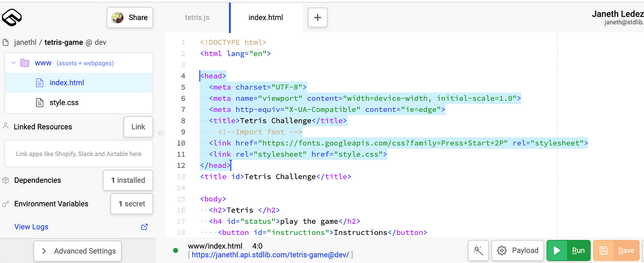Open the janethl.api.stdlib.com project URL
Viewport: 644px width, 263px height.
click(x=270, y=255)
